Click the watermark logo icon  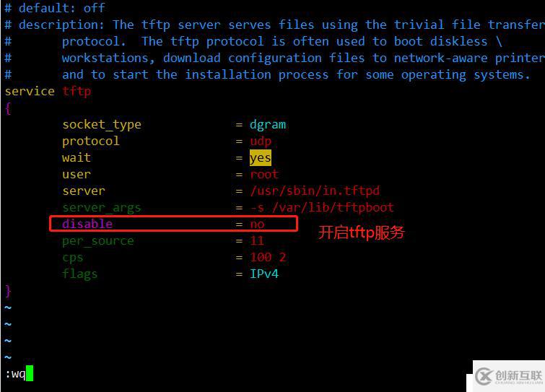484,376
